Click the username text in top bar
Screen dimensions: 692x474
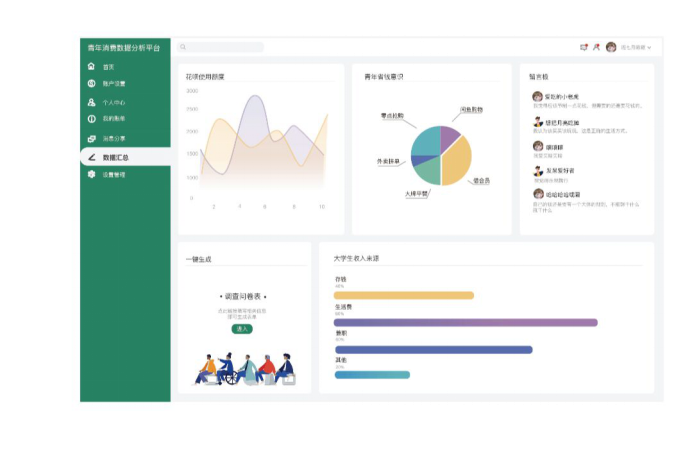(633, 47)
